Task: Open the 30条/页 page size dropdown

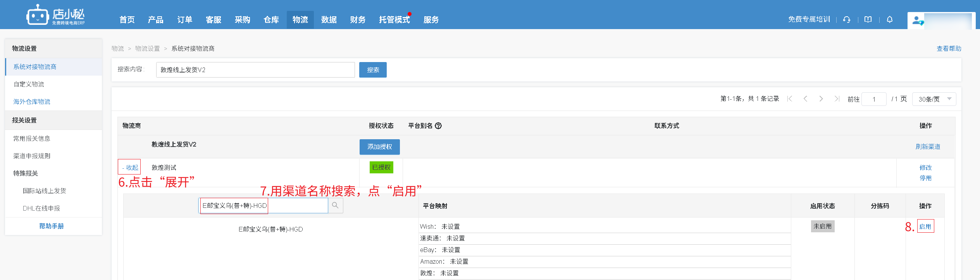Action: click(x=934, y=99)
